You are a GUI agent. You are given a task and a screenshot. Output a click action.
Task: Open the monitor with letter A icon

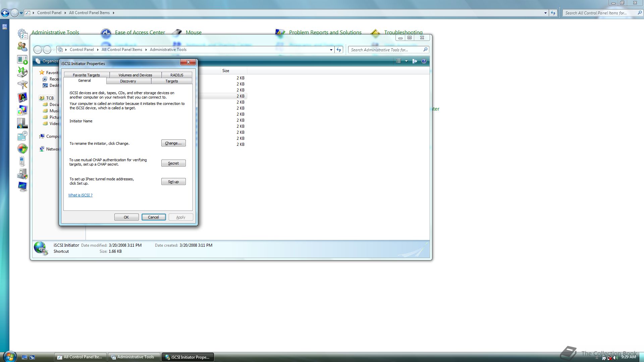coord(22,98)
